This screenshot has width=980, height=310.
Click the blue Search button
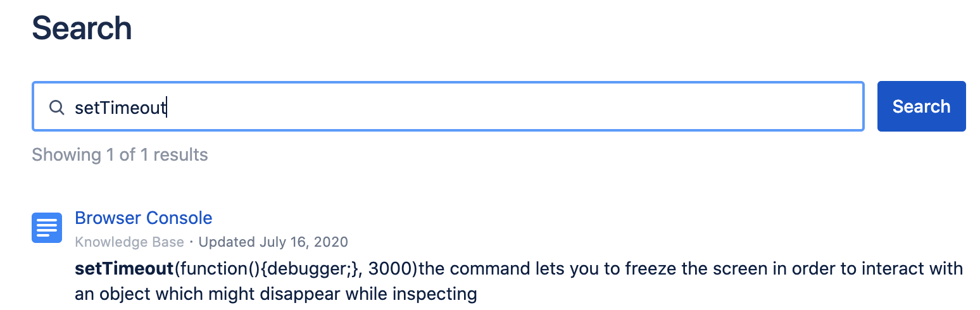(x=921, y=106)
